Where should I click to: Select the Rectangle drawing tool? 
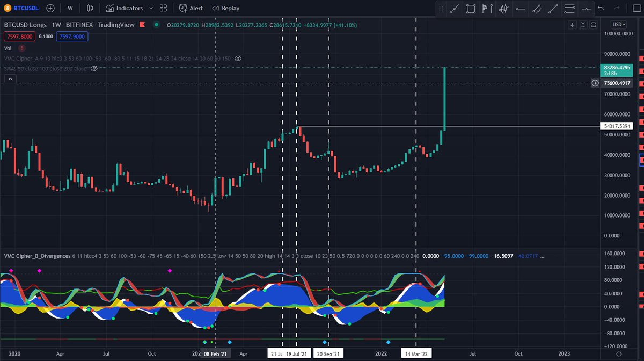coord(471,9)
